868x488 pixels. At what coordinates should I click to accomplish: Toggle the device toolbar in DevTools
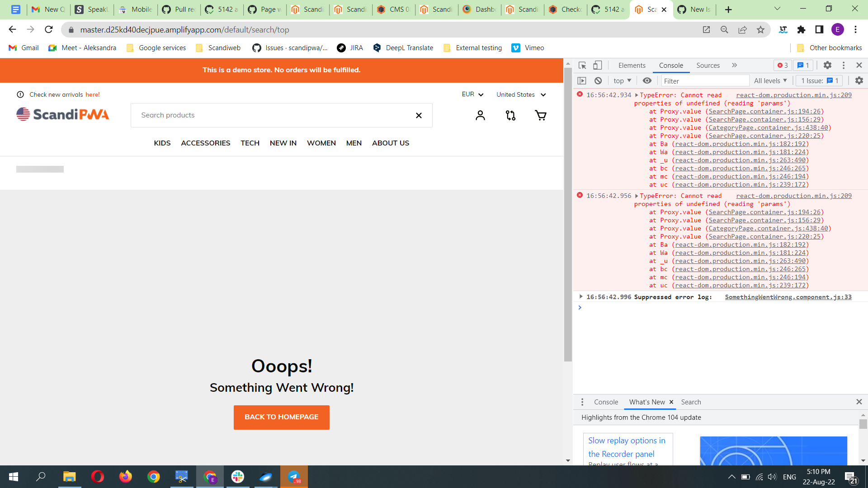598,65
